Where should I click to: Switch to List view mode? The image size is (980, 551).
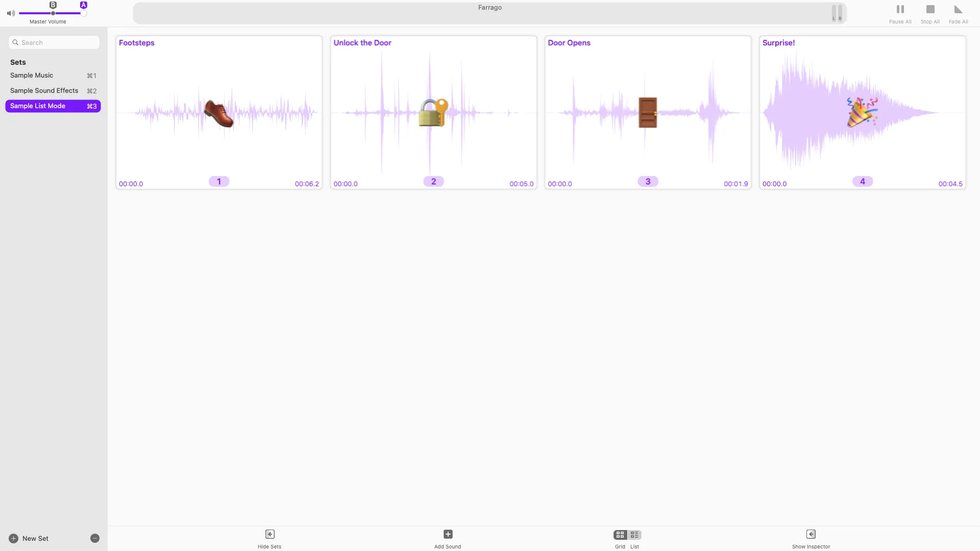(x=634, y=535)
